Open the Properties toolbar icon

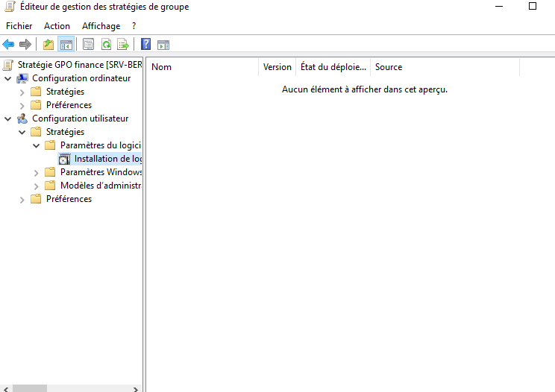tap(88, 44)
